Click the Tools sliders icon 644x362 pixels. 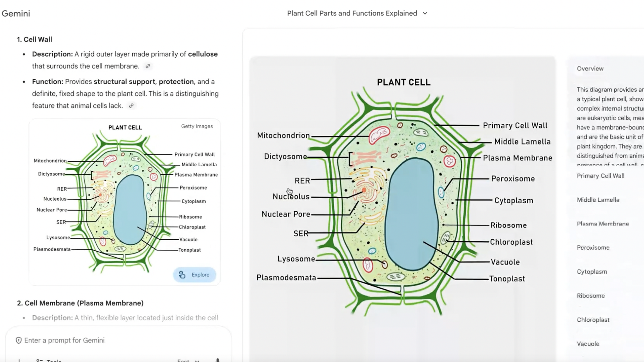pyautogui.click(x=39, y=361)
